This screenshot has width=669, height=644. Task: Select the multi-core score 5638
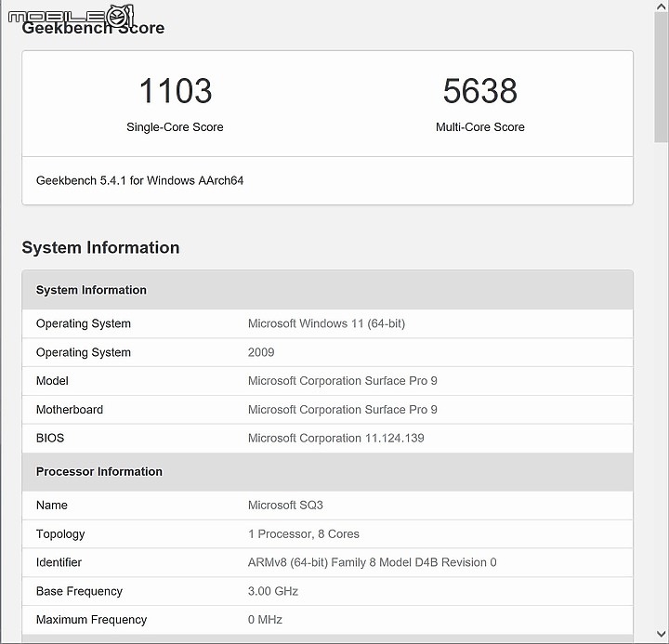pyautogui.click(x=480, y=90)
